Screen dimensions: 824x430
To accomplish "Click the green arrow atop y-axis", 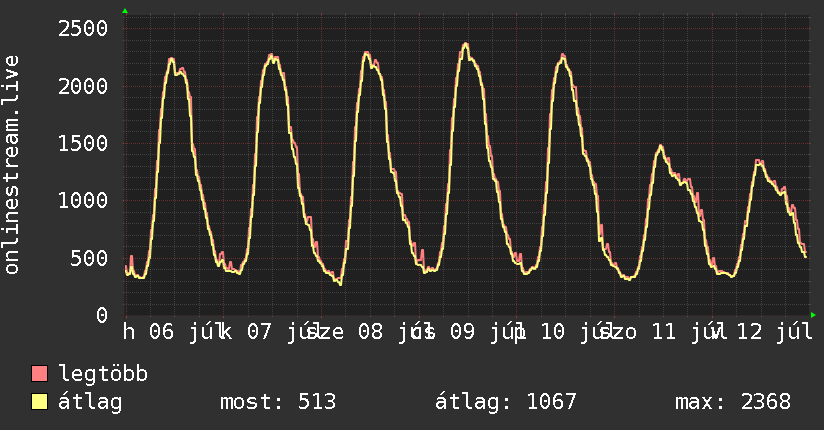I will click(125, 11).
